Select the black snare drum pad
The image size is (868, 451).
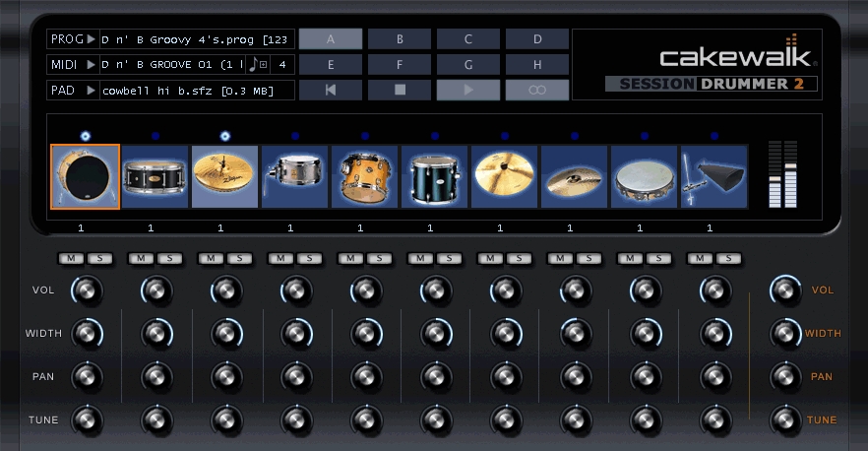[155, 176]
